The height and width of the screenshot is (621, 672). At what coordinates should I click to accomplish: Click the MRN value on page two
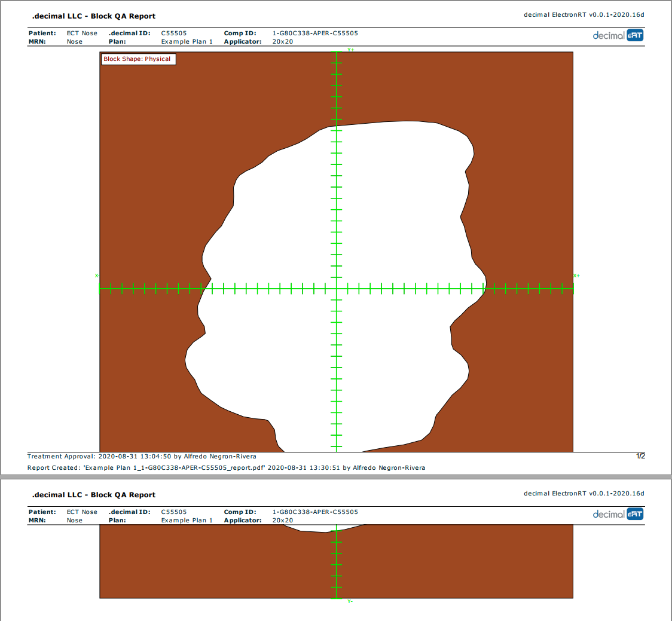coord(75,521)
